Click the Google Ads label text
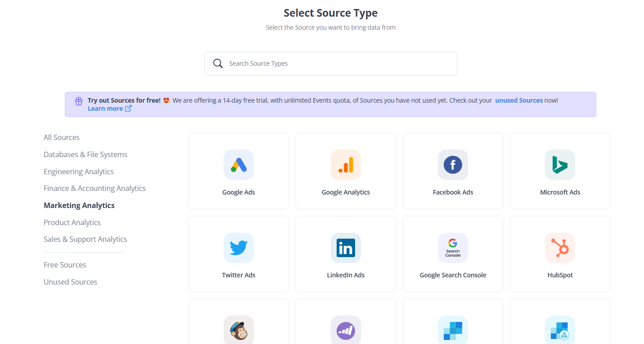Screen dimensions: 644x344 (x=239, y=192)
